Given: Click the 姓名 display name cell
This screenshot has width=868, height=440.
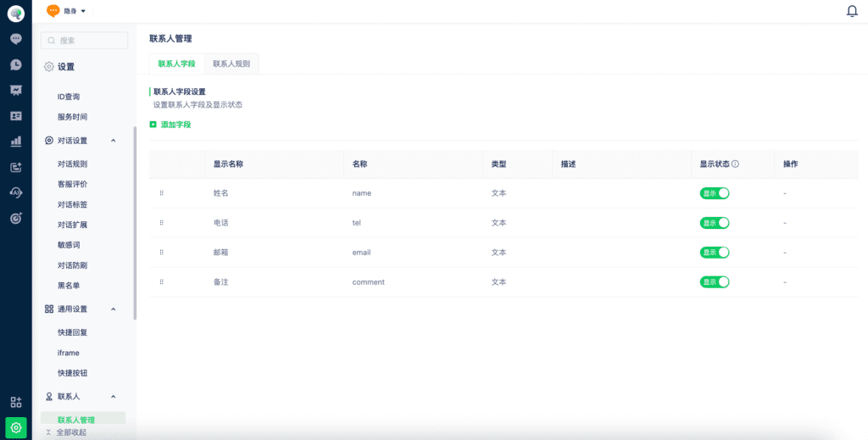Looking at the screenshot, I should 221,193.
